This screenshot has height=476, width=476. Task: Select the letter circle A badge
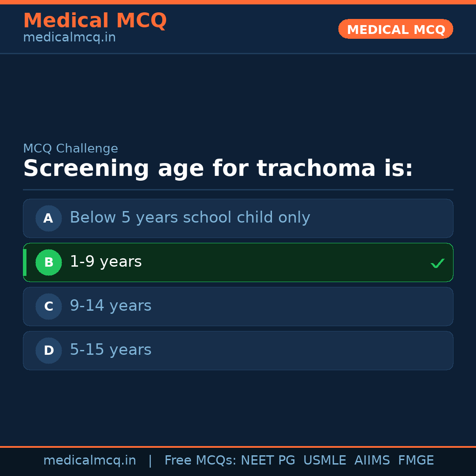click(48, 218)
